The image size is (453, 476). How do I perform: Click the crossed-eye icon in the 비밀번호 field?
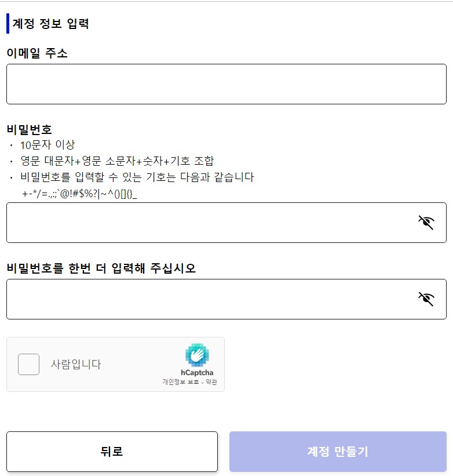[x=426, y=221]
